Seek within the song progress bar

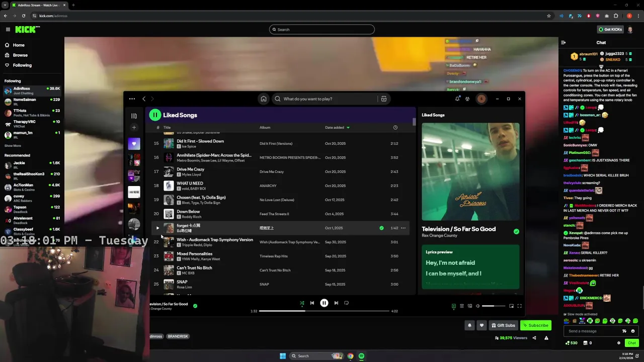[x=324, y=311]
